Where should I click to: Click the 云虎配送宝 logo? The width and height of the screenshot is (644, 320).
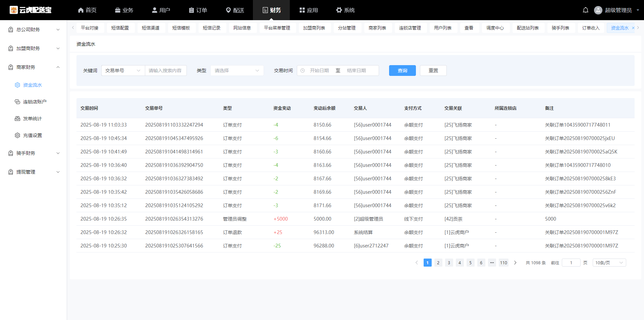coord(31,10)
